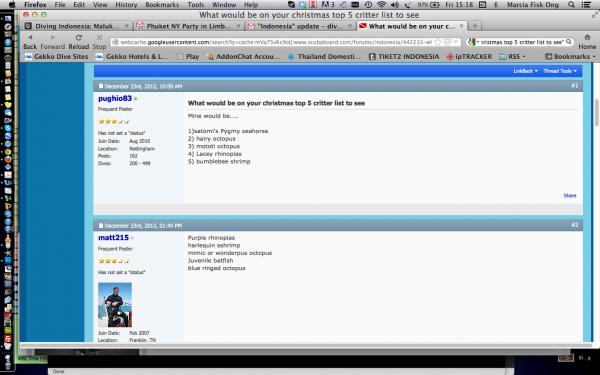Click the Forward navigation arrow
The width and height of the screenshot is (600, 375).
point(53,38)
